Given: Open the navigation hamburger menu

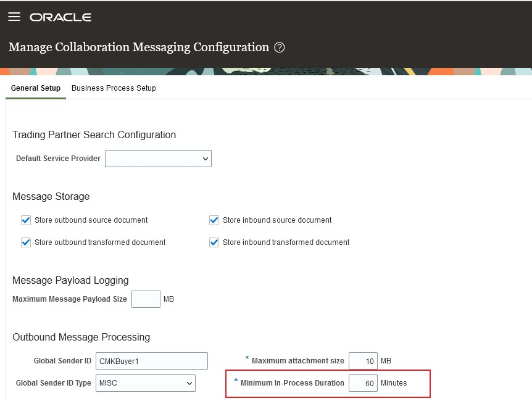Looking at the screenshot, I should click(x=14, y=17).
